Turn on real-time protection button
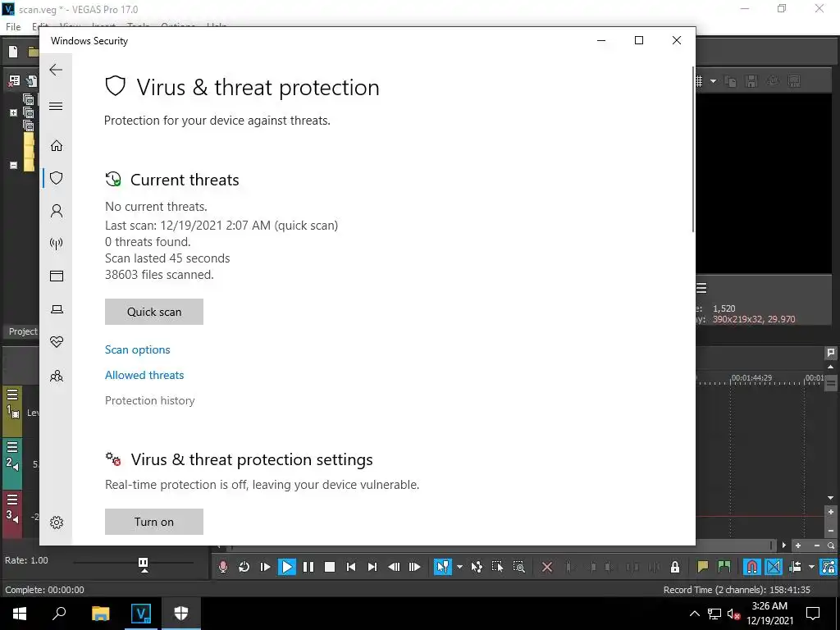The image size is (840, 630). [153, 522]
